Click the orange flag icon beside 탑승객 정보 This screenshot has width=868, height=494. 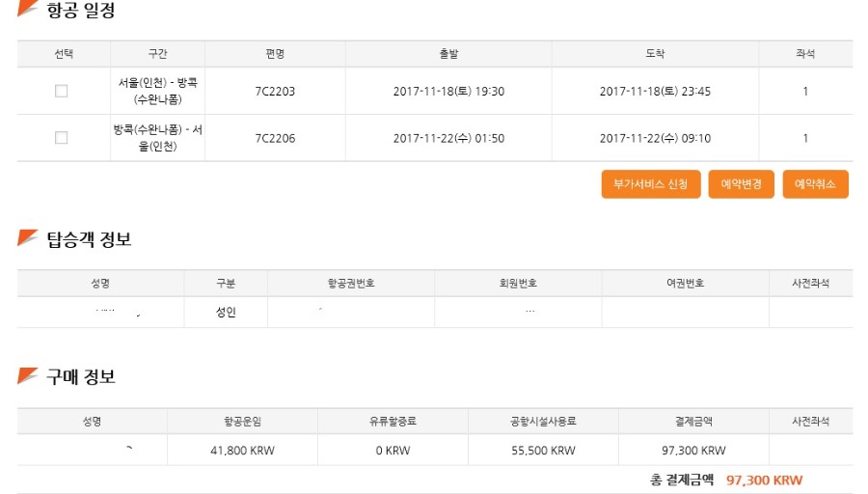coord(27,238)
